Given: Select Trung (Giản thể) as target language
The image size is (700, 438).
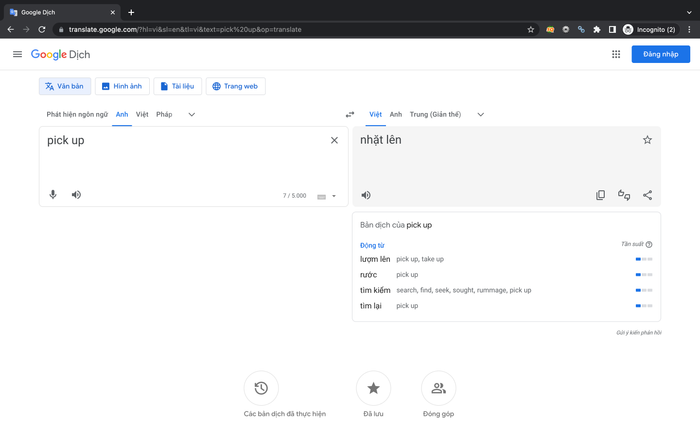Looking at the screenshot, I should click(x=435, y=114).
